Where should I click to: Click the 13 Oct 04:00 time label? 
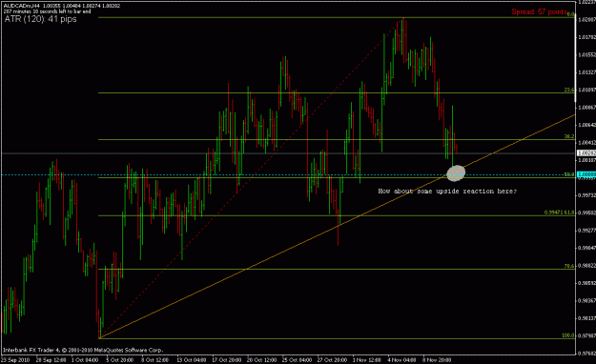191,360
